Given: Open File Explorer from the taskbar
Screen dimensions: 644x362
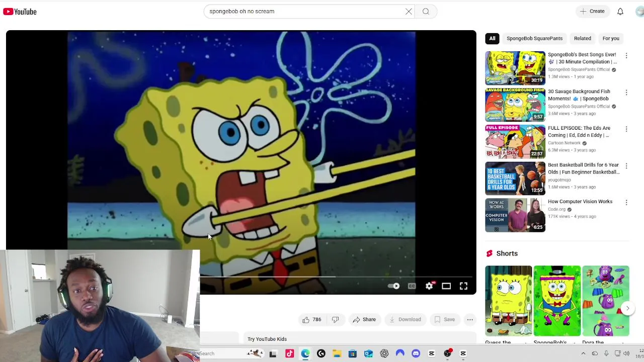Looking at the screenshot, I should click(x=337, y=354).
